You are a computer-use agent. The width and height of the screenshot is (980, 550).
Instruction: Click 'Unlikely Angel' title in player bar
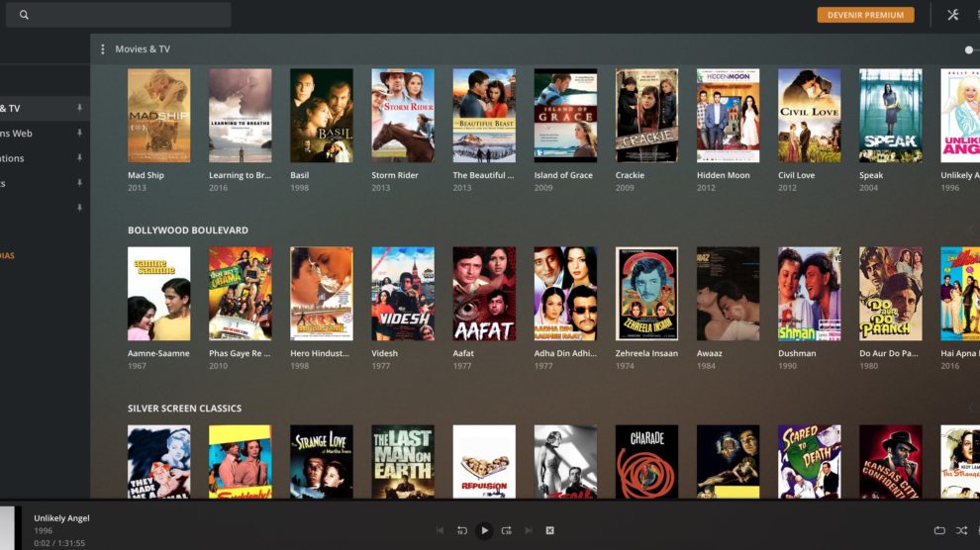pos(62,518)
